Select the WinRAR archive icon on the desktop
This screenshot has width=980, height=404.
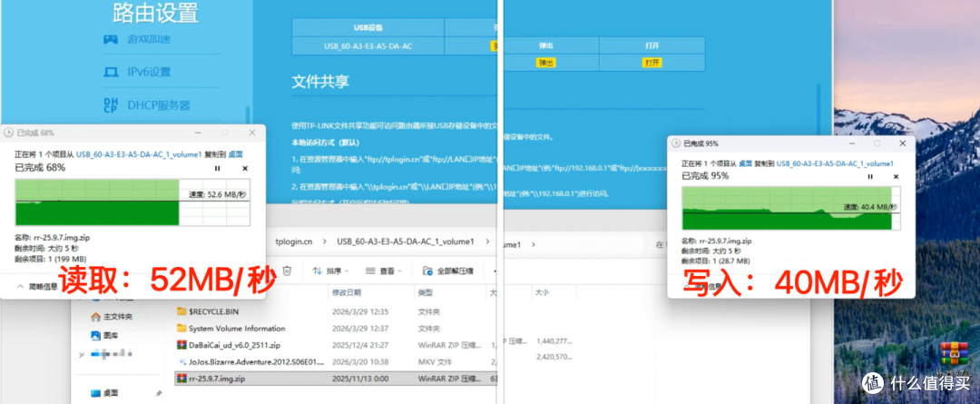[953, 353]
